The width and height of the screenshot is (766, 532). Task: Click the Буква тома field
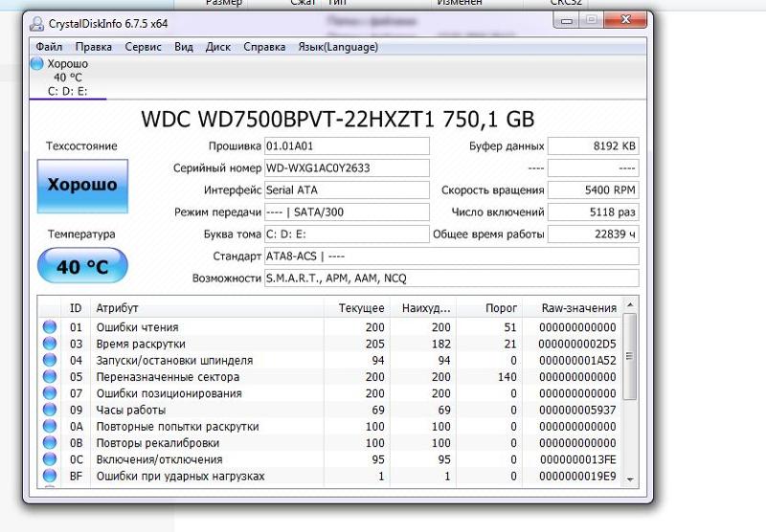(347, 233)
